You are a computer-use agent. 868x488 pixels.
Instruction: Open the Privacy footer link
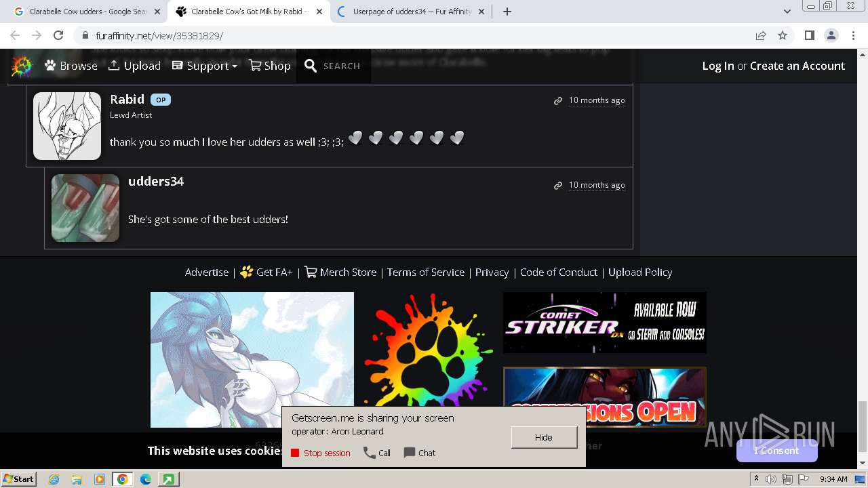click(x=492, y=272)
